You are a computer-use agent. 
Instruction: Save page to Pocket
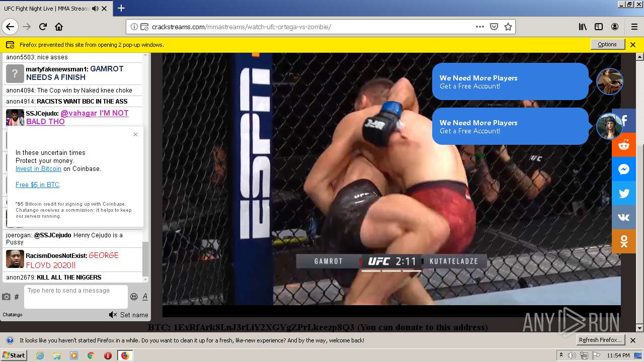[494, 27]
